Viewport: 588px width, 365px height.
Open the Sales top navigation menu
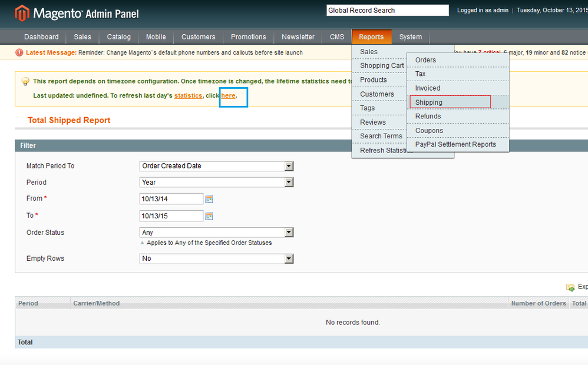pyautogui.click(x=82, y=36)
